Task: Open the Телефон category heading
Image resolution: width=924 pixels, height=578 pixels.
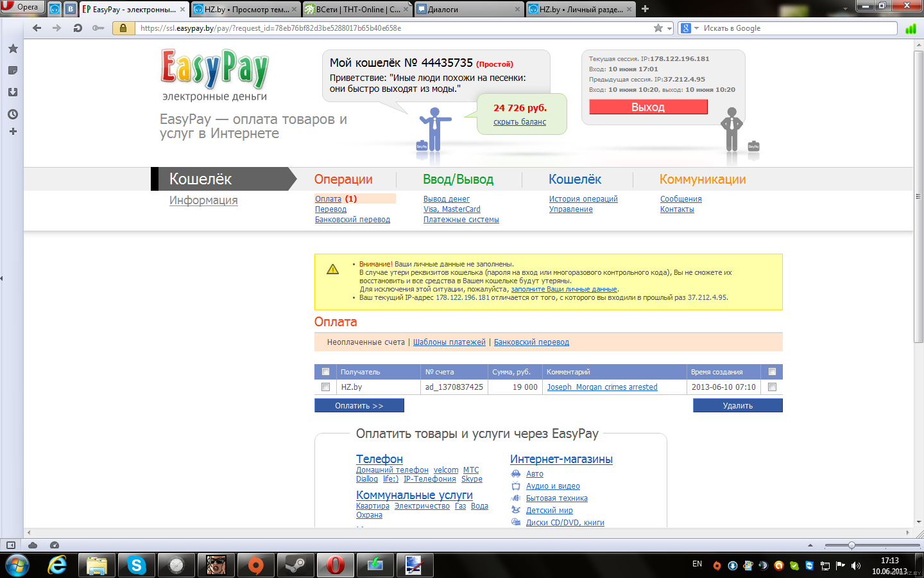Action: coord(379,459)
